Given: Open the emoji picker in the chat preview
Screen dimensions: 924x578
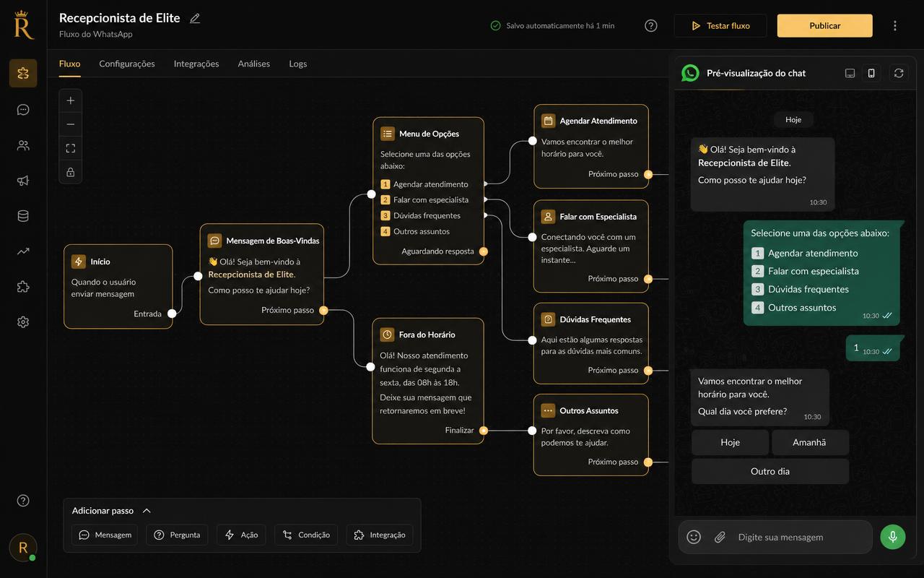Looking at the screenshot, I should 694,537.
